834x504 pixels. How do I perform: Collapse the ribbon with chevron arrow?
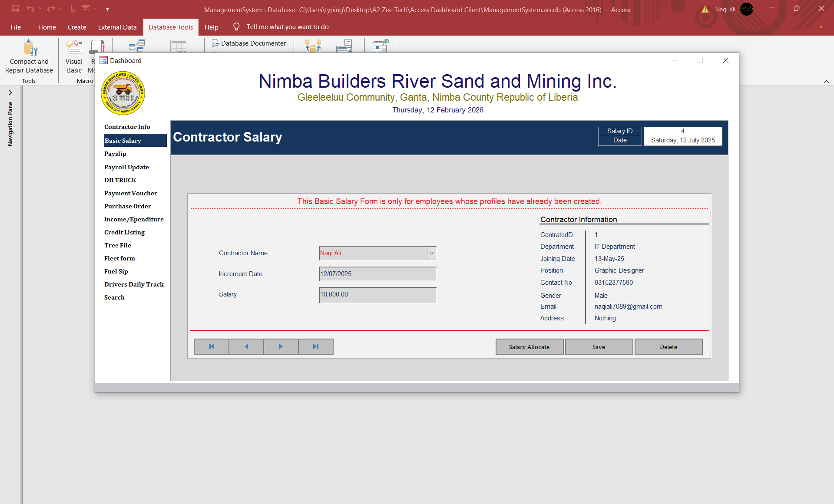[x=827, y=82]
